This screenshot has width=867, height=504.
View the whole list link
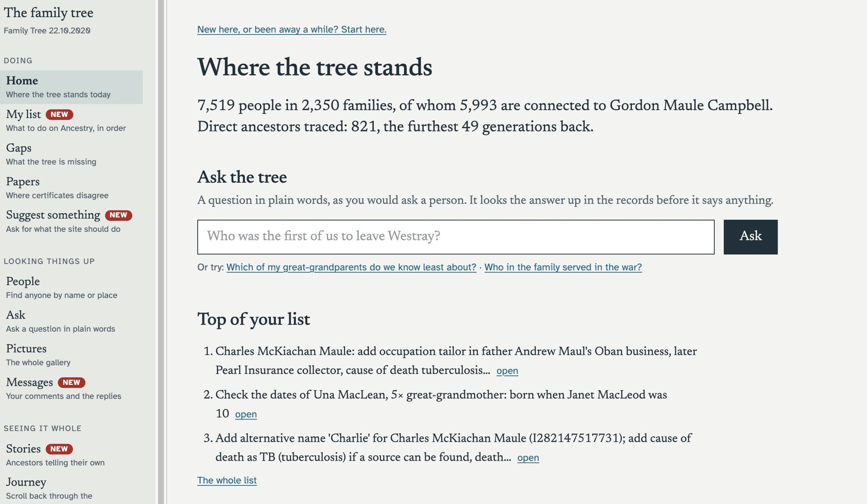click(x=227, y=481)
